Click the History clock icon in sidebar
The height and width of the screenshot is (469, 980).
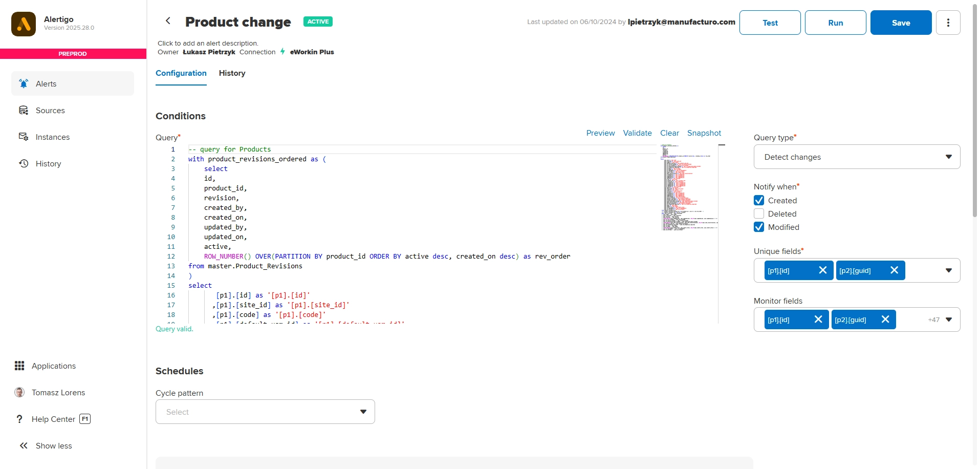coord(24,163)
